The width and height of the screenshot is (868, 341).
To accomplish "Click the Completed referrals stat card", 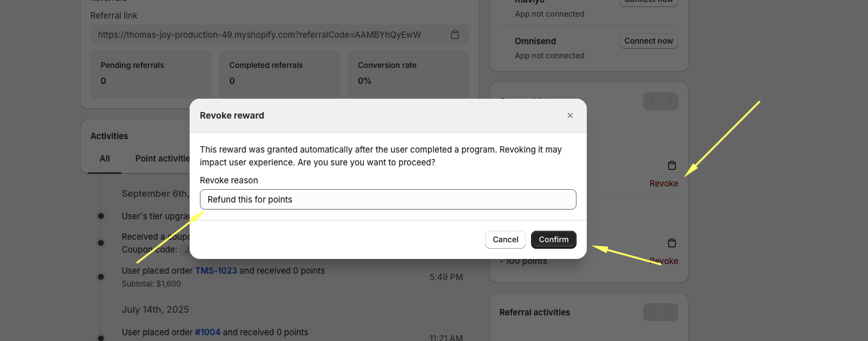I will [279, 74].
